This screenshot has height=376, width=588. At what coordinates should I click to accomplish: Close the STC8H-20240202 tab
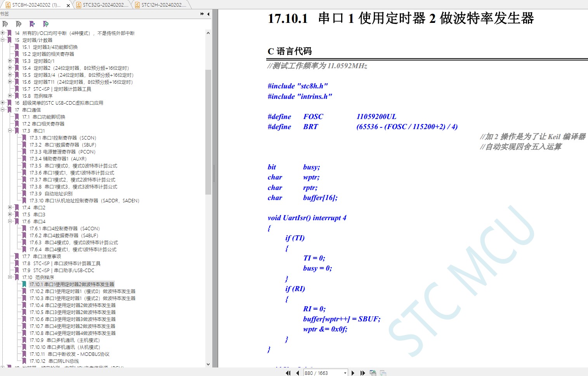(x=68, y=5)
